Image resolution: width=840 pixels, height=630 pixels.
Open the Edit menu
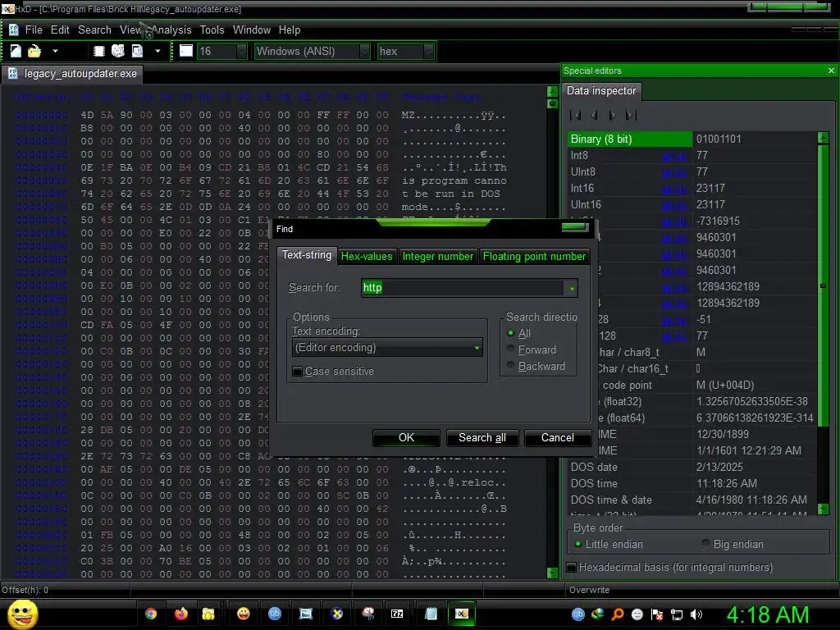[x=60, y=30]
